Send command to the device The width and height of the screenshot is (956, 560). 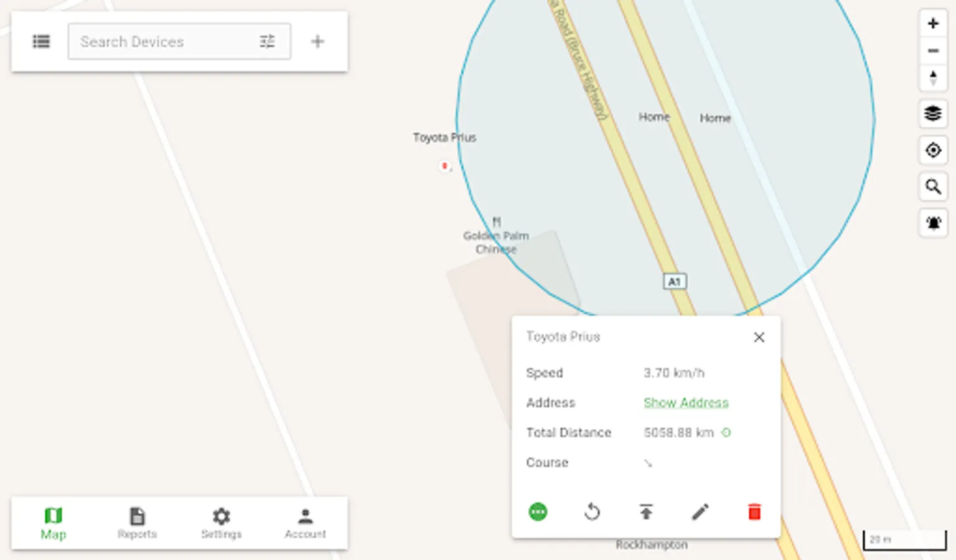coord(646,512)
